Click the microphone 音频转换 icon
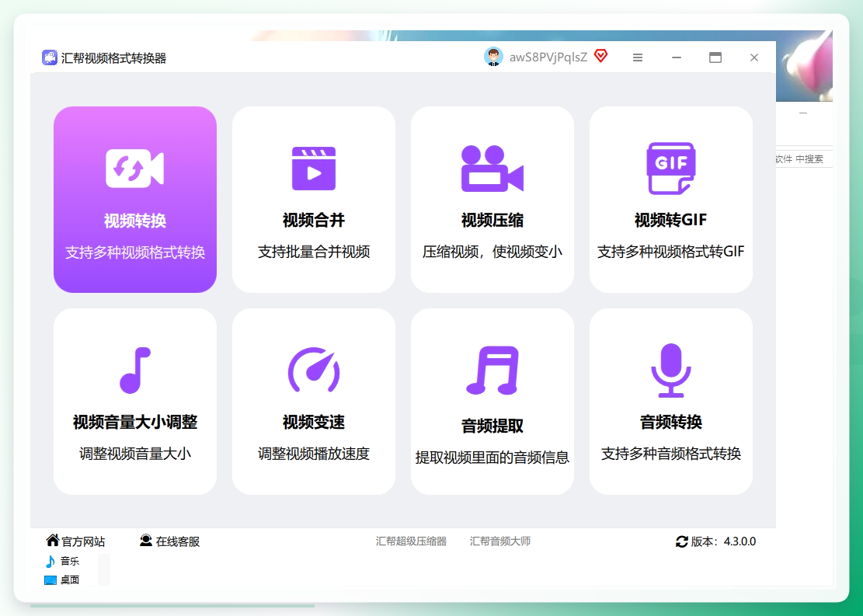Viewport: 863px width, 616px height. point(671,371)
